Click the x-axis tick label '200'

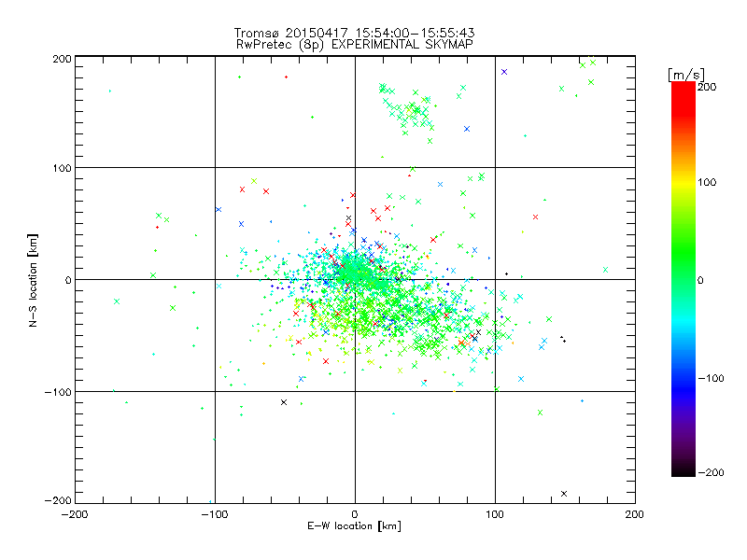[635, 514]
